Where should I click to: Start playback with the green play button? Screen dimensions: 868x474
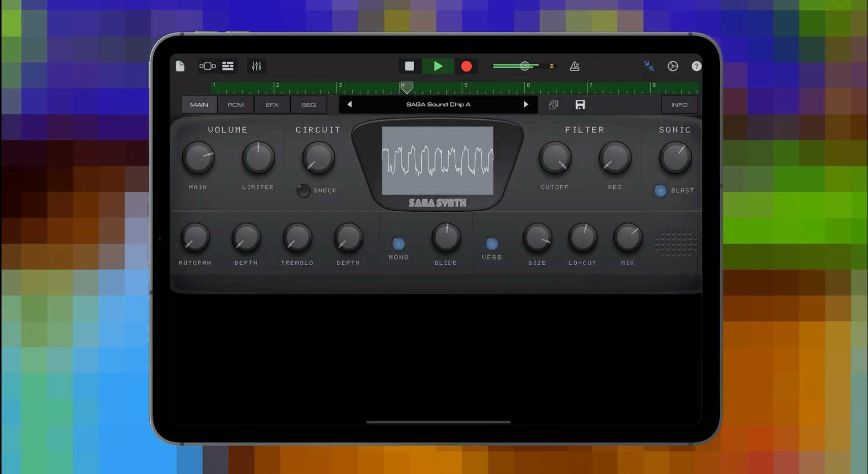coord(438,66)
